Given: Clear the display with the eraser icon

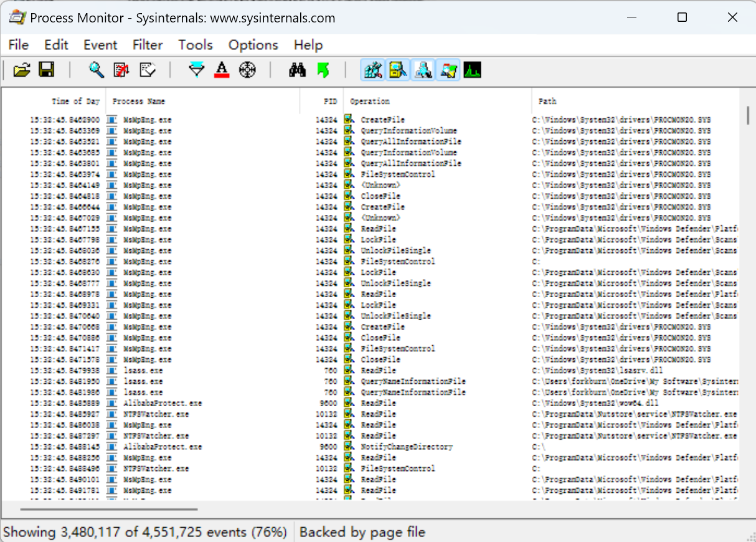Looking at the screenshot, I should [147, 70].
